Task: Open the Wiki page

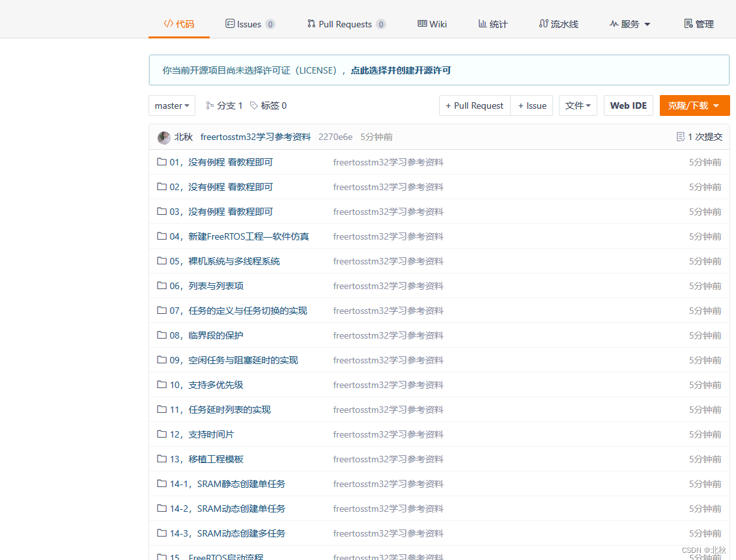Action: [x=432, y=23]
